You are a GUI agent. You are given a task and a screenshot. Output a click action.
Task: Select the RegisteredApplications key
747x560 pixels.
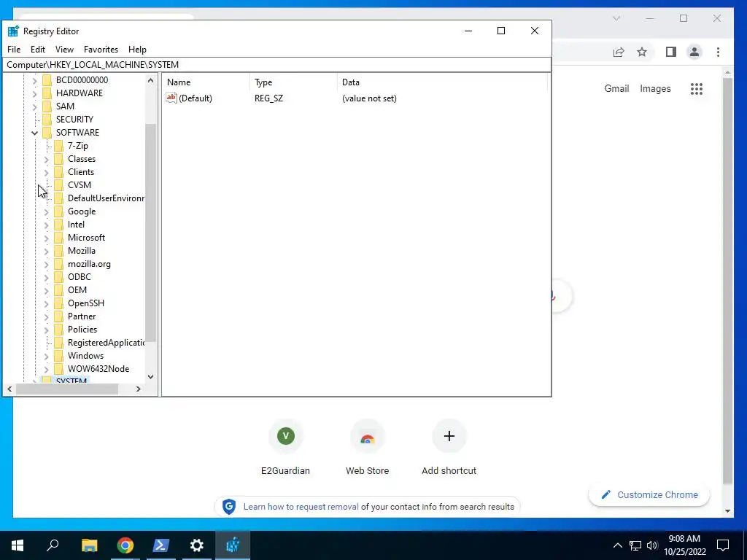(106, 343)
